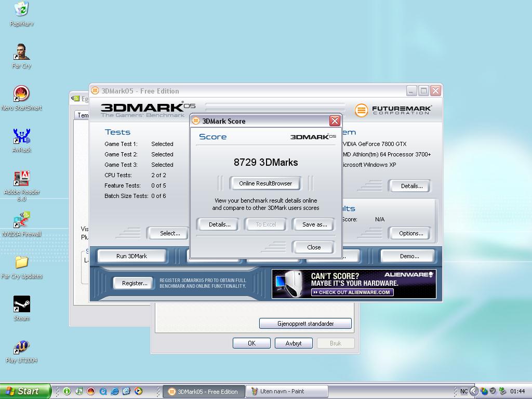532x399 pixels.
Task: Click the disabled To Excel button
Action: [x=265, y=224]
